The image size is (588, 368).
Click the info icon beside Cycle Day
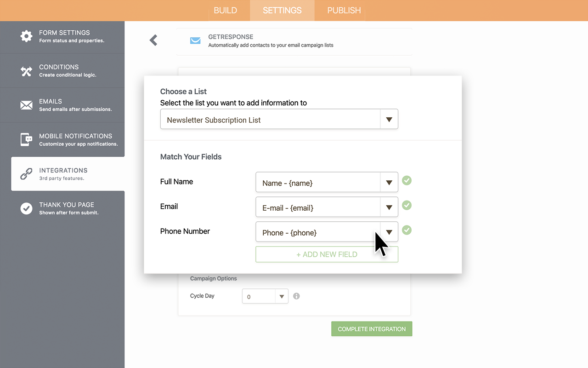point(296,296)
